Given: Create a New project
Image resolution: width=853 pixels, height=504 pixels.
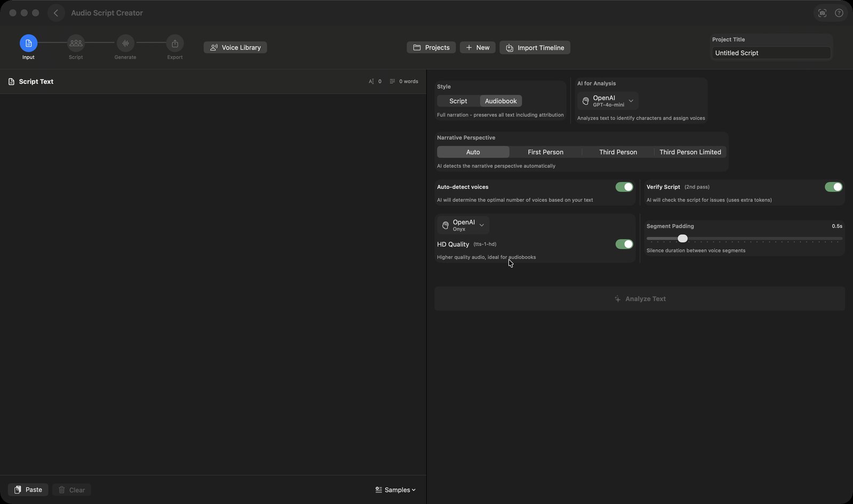Looking at the screenshot, I should [478, 47].
